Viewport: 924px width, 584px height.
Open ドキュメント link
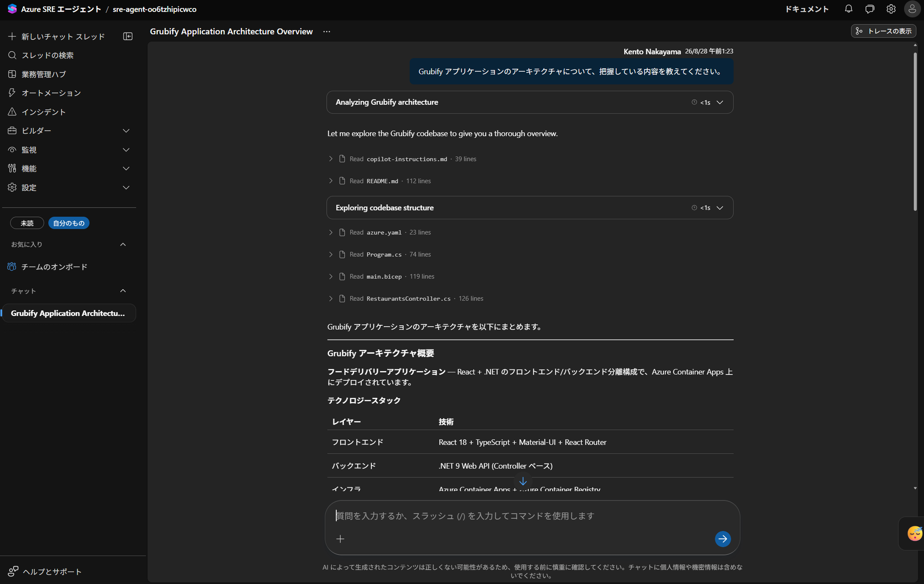point(807,9)
